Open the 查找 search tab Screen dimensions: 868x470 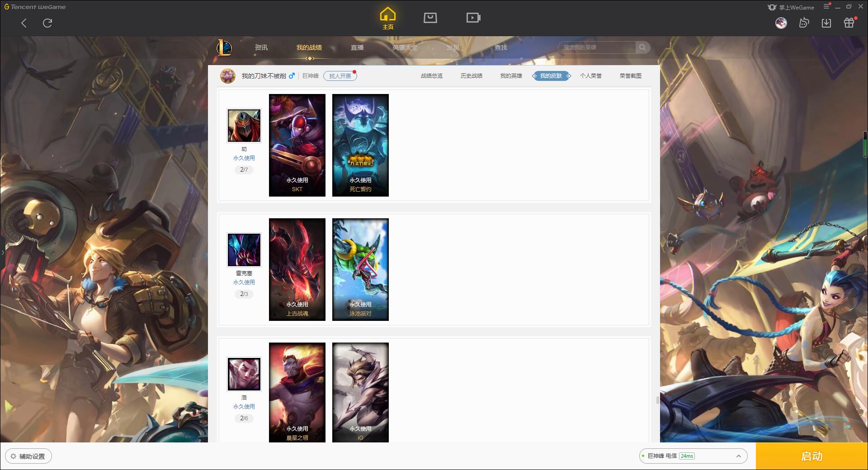point(501,47)
